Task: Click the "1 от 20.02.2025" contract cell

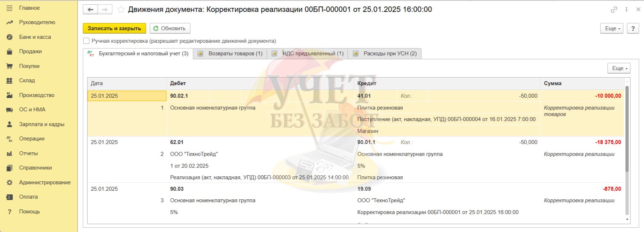Action: 189,166
